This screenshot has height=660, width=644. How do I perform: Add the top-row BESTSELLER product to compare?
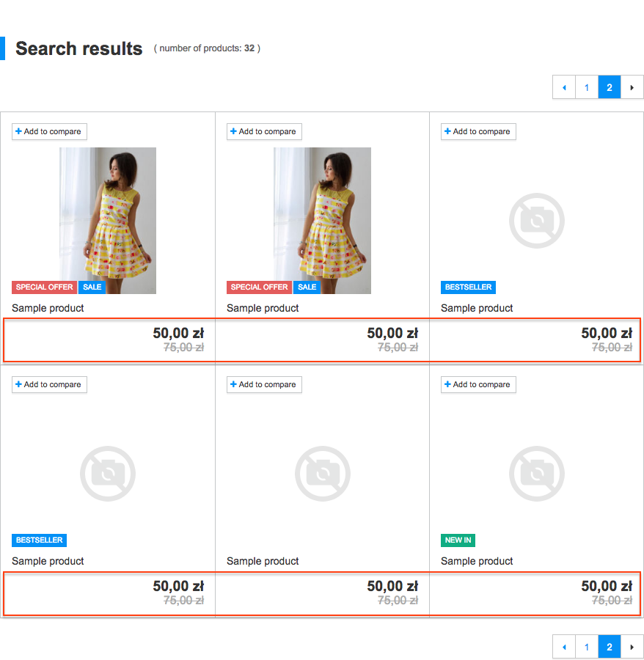[478, 131]
